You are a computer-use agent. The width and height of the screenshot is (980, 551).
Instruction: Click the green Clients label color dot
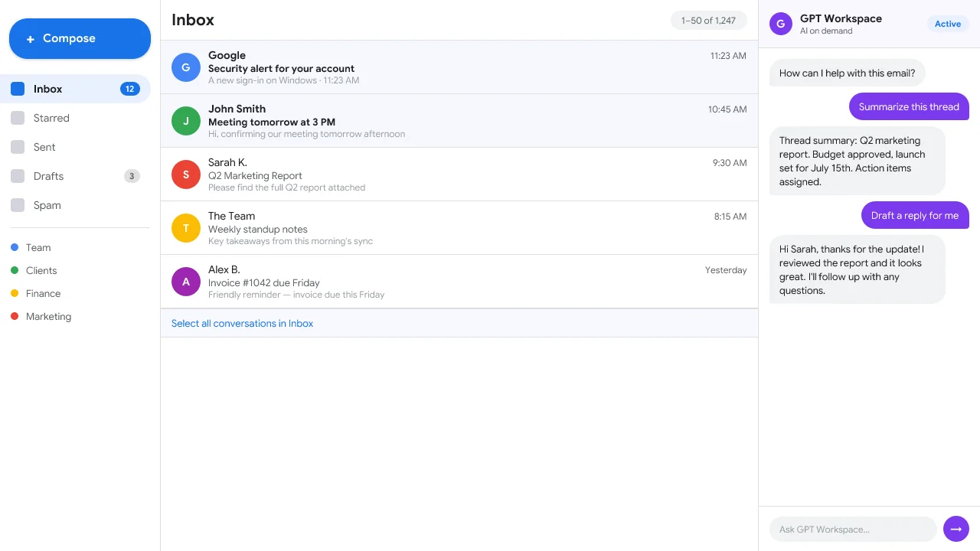(x=15, y=270)
